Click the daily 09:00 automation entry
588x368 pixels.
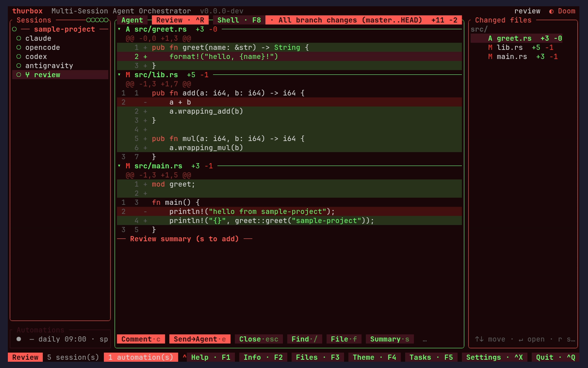point(60,339)
